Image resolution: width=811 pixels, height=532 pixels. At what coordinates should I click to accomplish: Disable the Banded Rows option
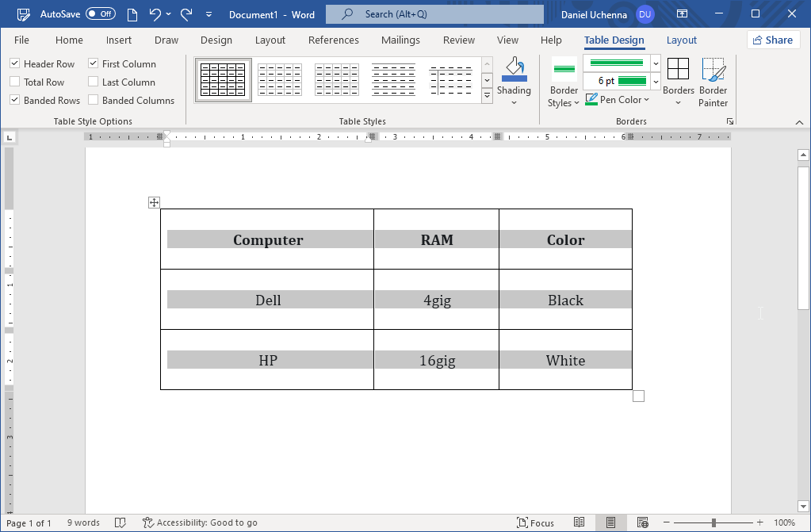point(14,100)
